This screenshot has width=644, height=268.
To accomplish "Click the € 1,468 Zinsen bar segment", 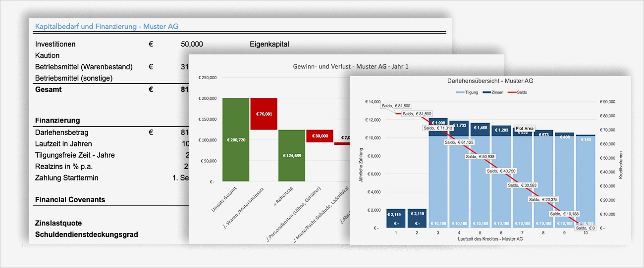I will click(481, 129).
